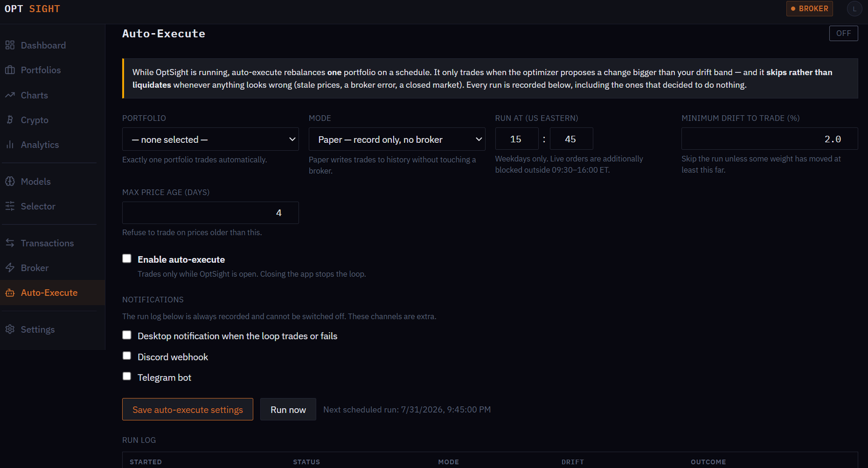View the Transactions page
Viewport: 868px width, 468px height.
53,243
